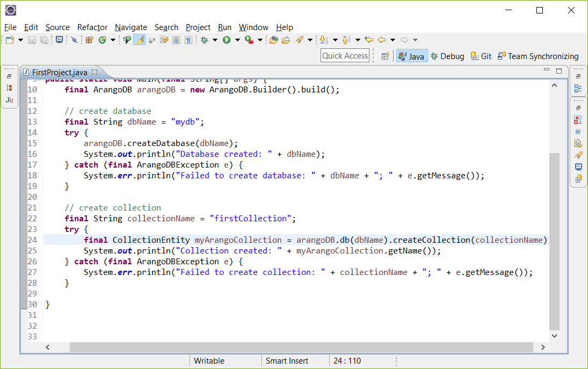Open the documents-and-cylinder view icon in right trim
The image size is (588, 369).
point(578,179)
